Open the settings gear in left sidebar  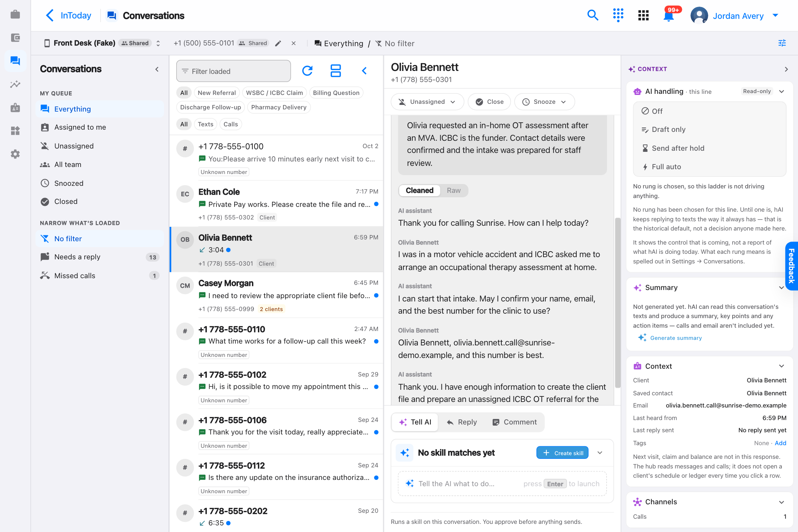click(x=15, y=154)
